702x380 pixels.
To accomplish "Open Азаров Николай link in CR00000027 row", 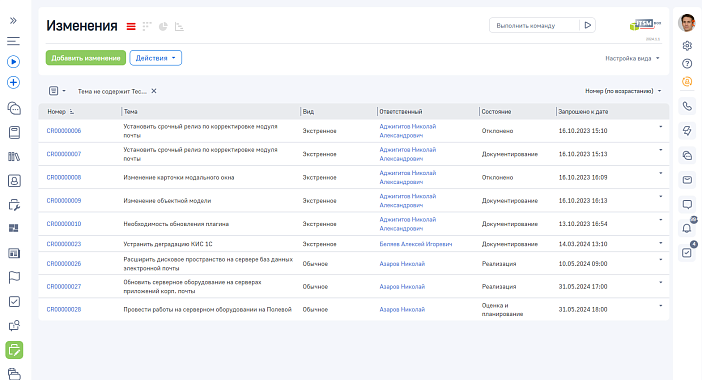I will pos(402,286).
